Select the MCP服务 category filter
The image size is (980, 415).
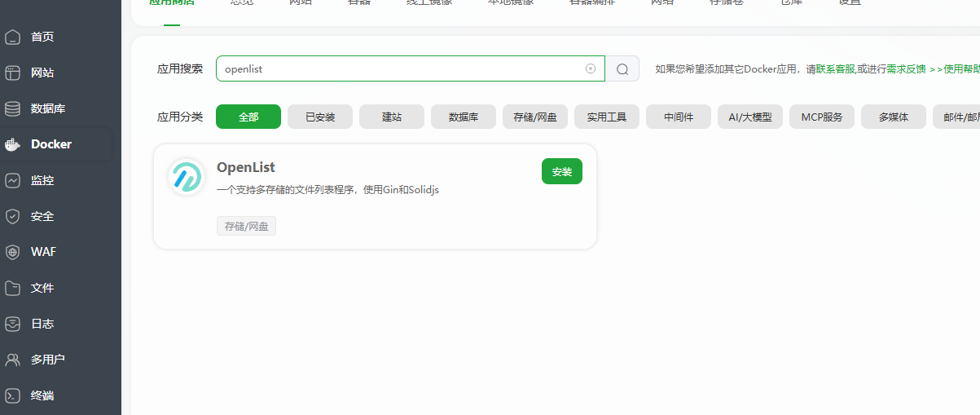822,117
